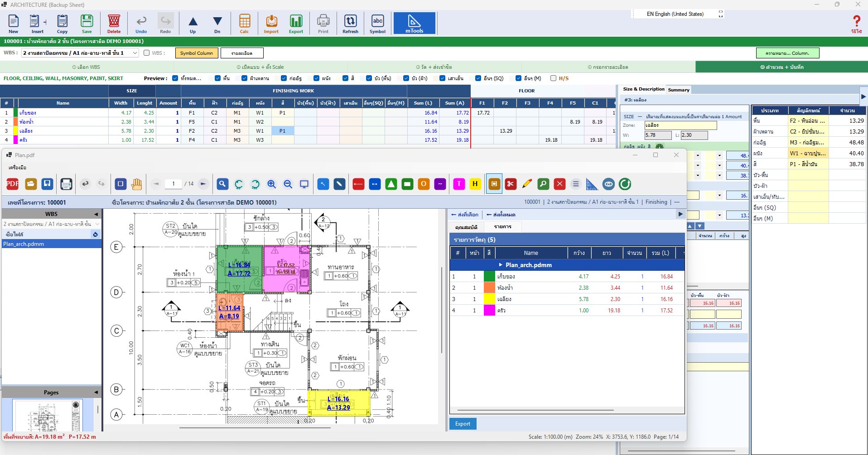
Task: Click the blue Export button
Action: coord(463,424)
